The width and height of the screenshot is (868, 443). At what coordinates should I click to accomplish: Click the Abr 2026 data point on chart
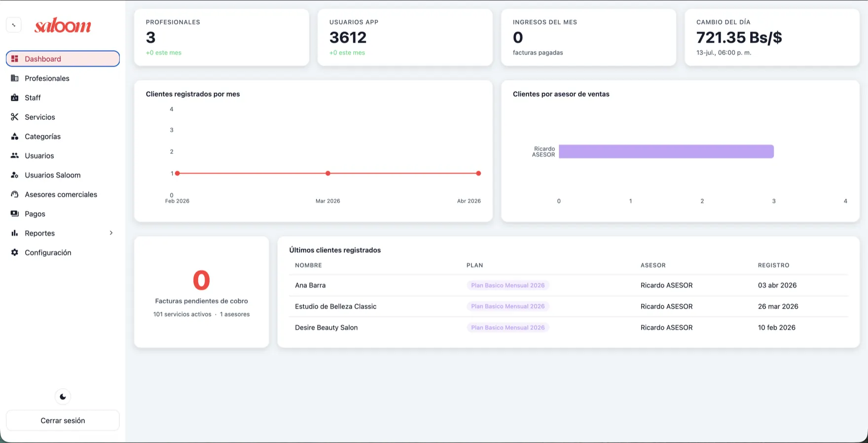[478, 173]
